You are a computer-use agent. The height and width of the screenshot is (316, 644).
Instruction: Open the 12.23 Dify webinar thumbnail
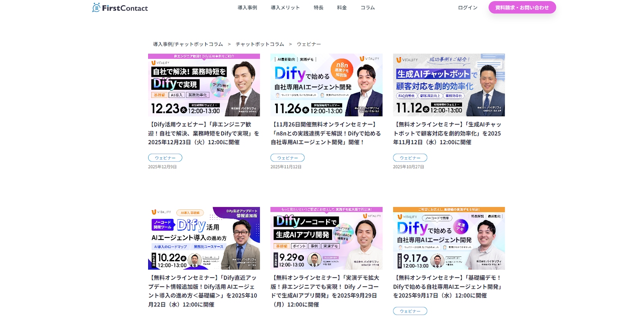click(x=204, y=85)
